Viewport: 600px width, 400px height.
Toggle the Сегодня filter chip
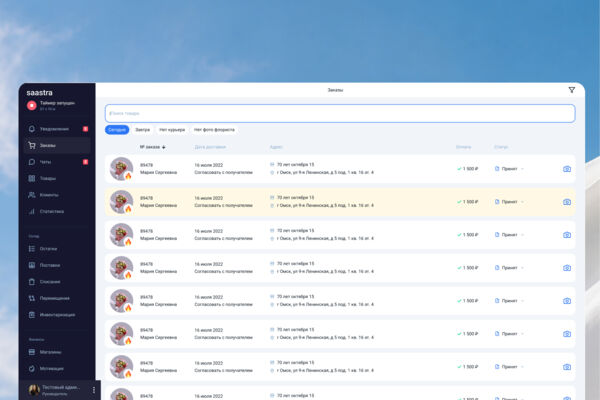(117, 130)
